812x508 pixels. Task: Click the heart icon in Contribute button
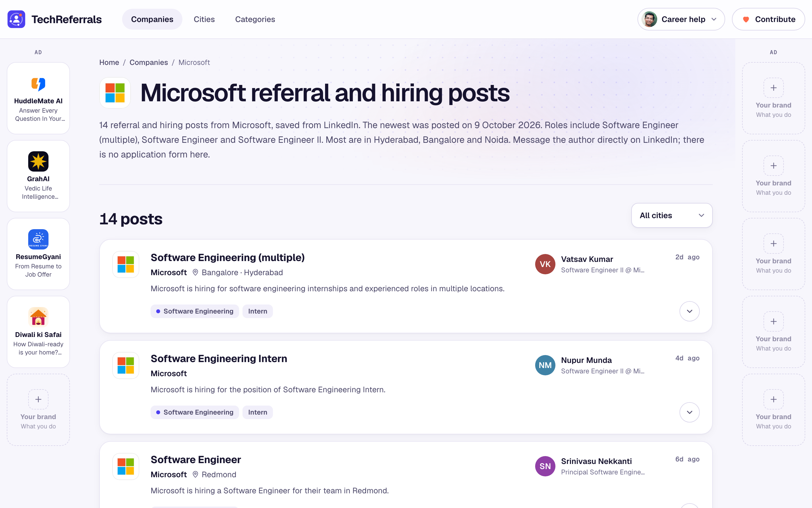coord(745,19)
